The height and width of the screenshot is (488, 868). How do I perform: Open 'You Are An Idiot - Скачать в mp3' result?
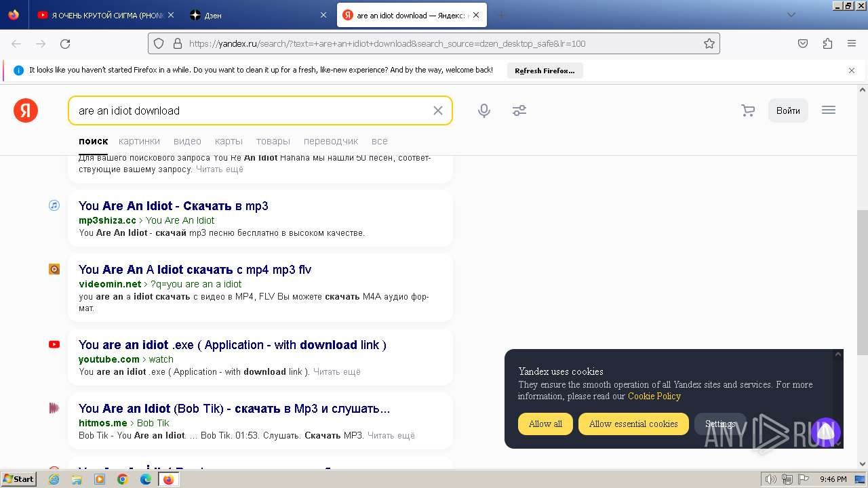click(174, 206)
